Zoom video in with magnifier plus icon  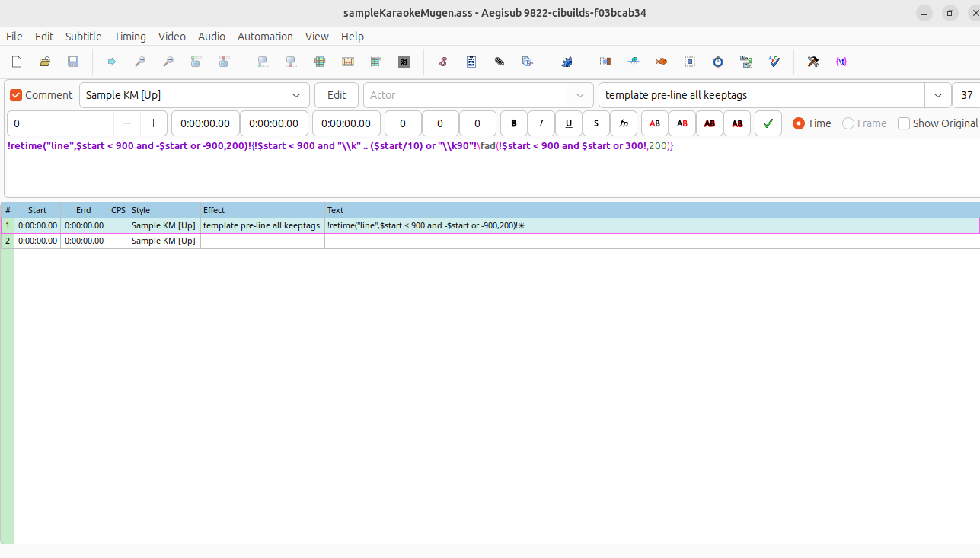click(140, 62)
